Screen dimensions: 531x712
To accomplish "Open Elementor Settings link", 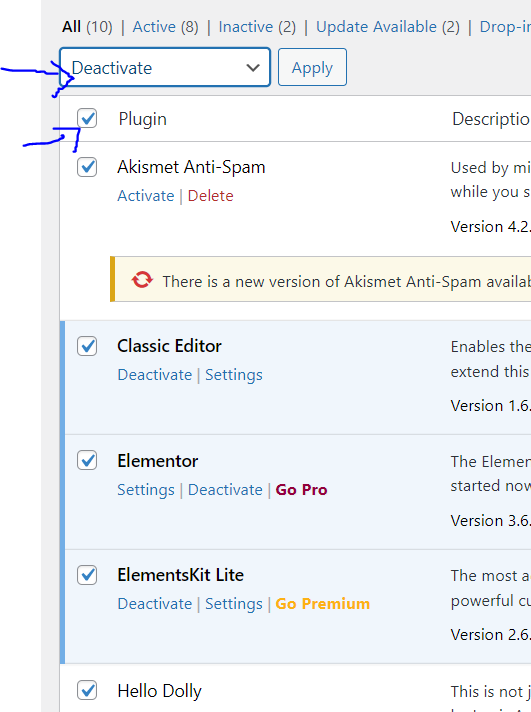I will [x=146, y=490].
